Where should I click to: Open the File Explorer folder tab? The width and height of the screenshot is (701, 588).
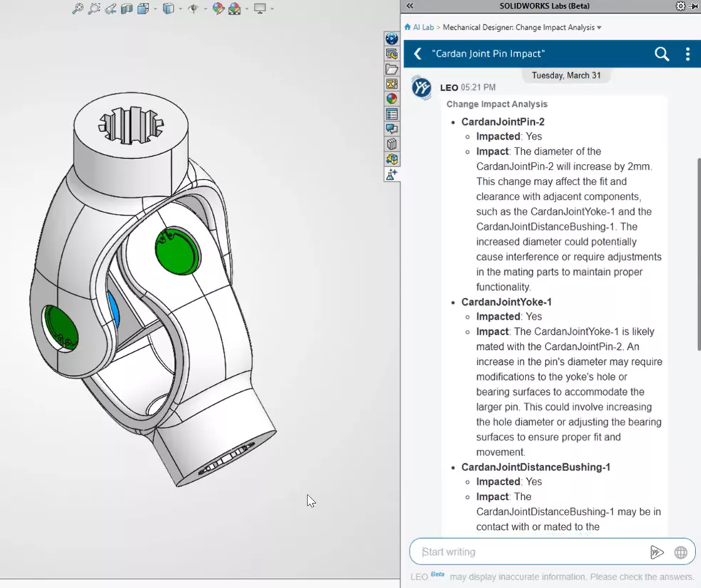[x=392, y=69]
